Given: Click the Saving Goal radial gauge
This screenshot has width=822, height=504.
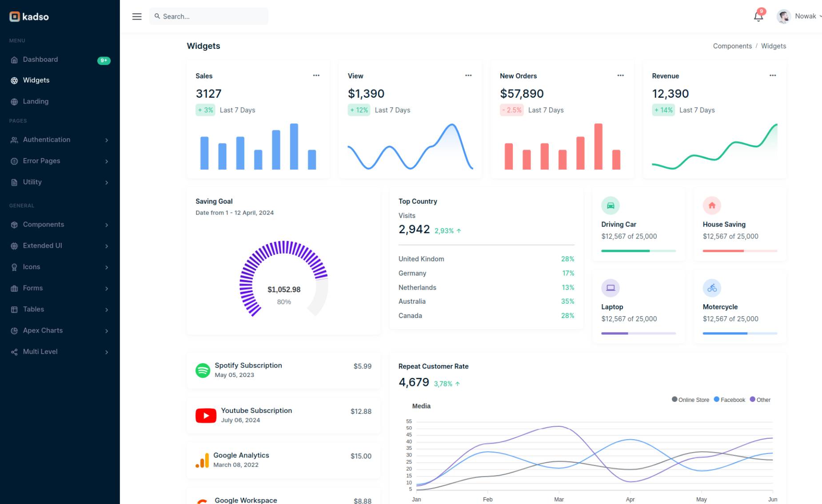Looking at the screenshot, I should [284, 279].
